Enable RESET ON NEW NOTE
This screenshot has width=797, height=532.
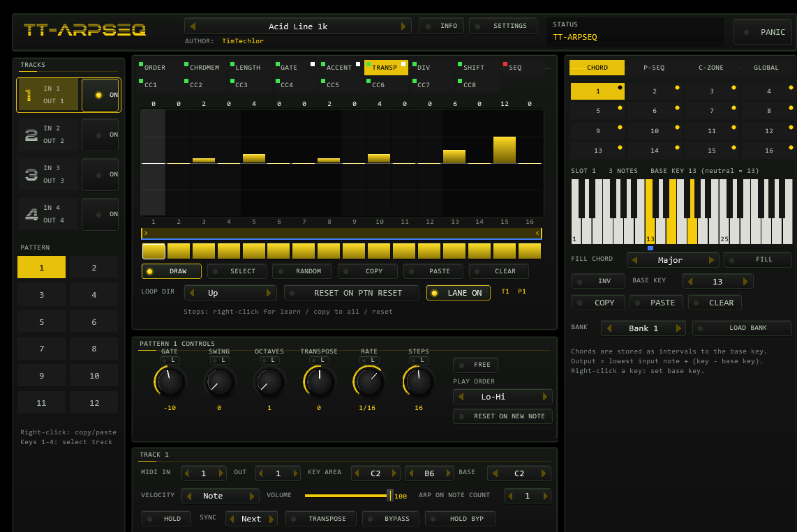(502, 416)
